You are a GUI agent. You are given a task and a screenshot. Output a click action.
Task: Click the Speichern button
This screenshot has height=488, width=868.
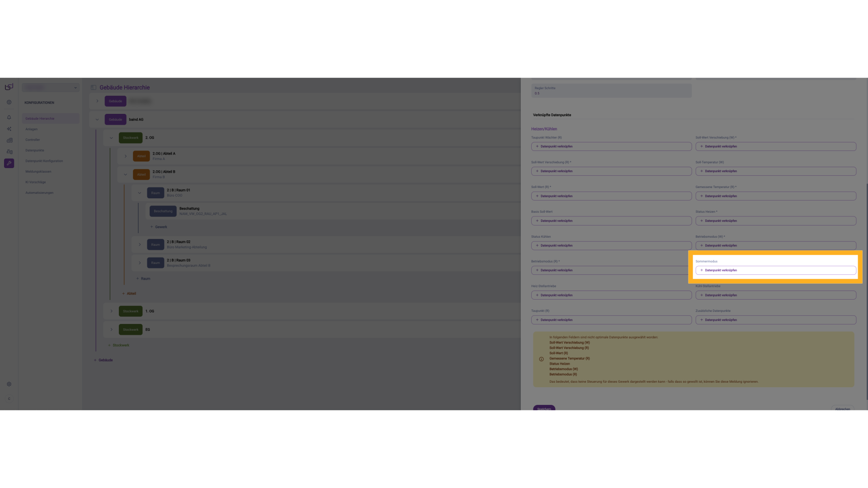point(544,408)
